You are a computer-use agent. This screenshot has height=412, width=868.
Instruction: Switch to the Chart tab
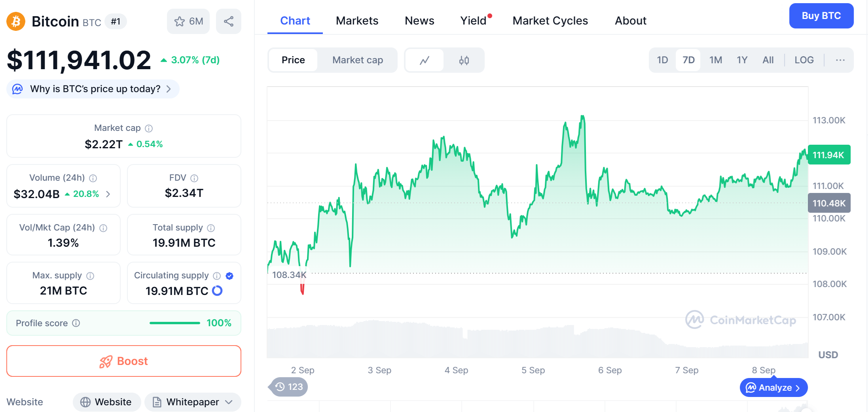click(295, 21)
